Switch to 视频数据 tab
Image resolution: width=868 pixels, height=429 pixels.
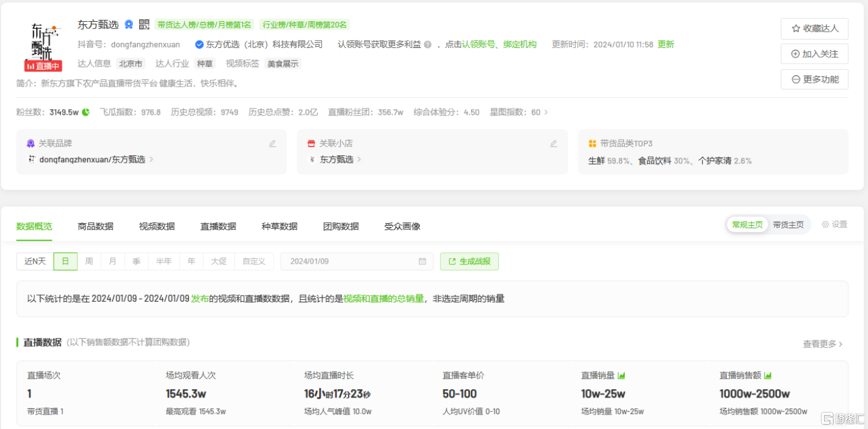click(157, 226)
